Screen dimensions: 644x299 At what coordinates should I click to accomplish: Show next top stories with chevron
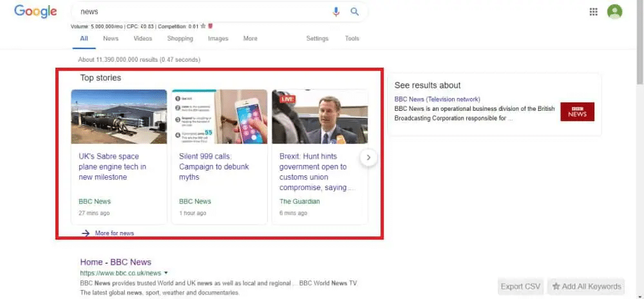pyautogui.click(x=368, y=157)
